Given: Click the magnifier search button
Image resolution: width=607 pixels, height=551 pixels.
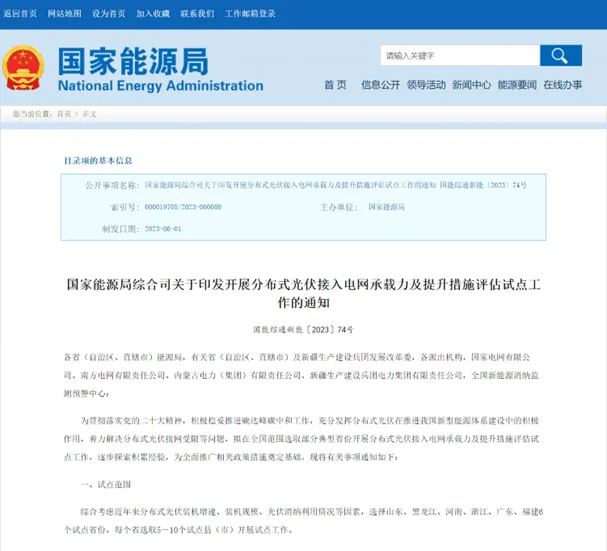Looking at the screenshot, I should [560, 55].
